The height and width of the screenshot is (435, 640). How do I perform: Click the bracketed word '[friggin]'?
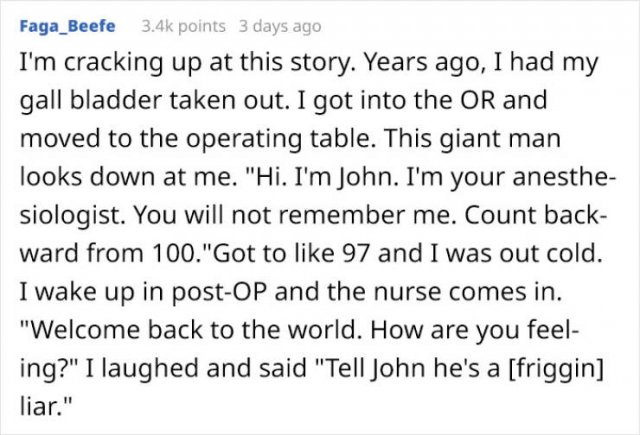(x=555, y=368)
